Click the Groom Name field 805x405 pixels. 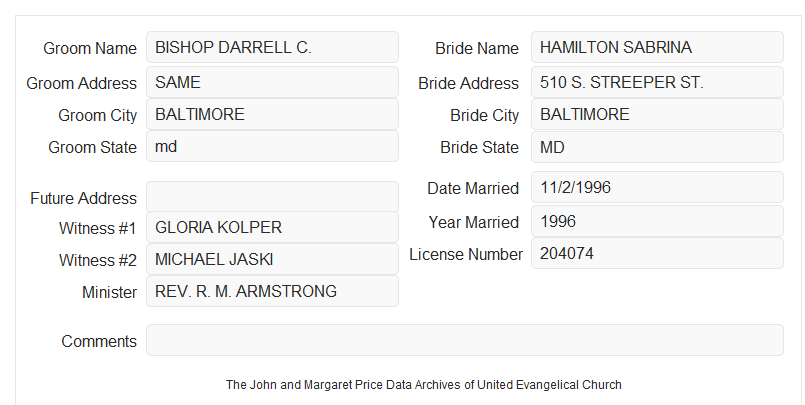click(272, 47)
